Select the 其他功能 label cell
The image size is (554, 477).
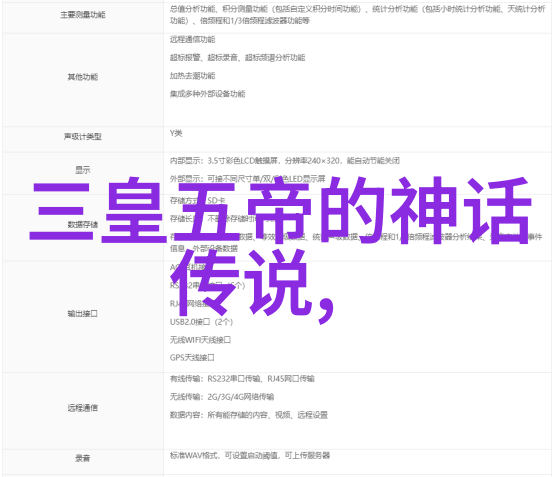tap(83, 77)
